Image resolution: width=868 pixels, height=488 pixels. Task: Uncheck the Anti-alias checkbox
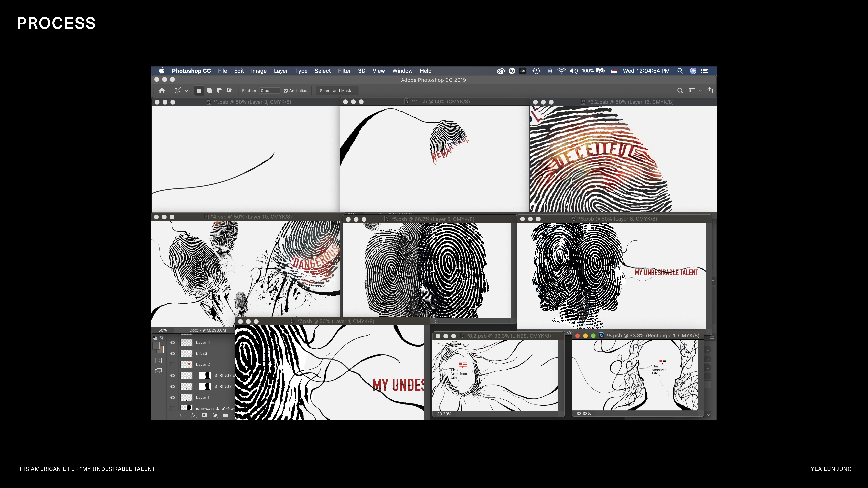286,91
